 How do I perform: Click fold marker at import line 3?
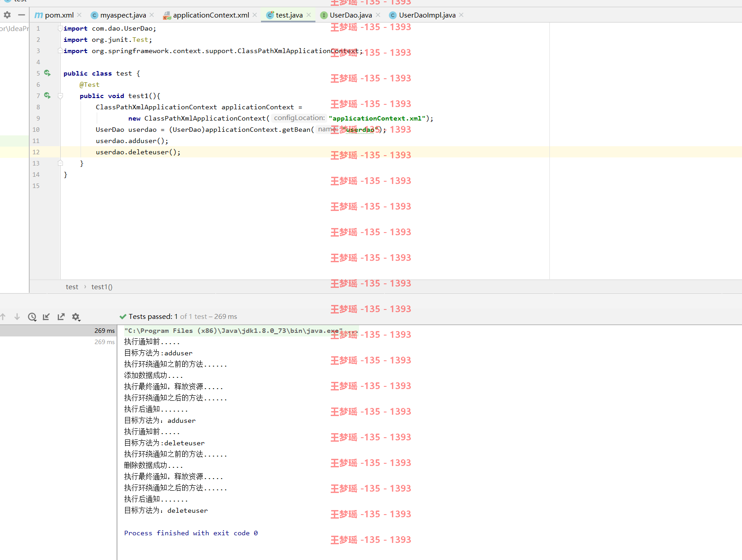60,51
